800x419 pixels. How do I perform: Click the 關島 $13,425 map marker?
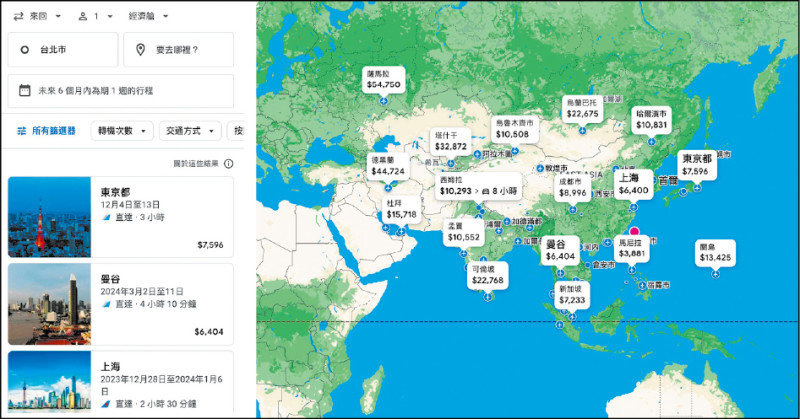tap(715, 252)
